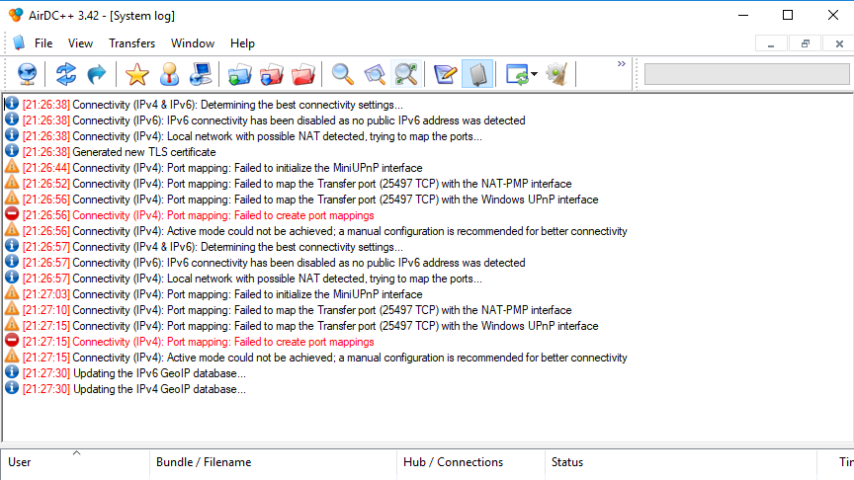The width and height of the screenshot is (854, 480).
Task: Click 'Updating the IPv6 GeoIP database...' line
Action: pyautogui.click(x=159, y=373)
